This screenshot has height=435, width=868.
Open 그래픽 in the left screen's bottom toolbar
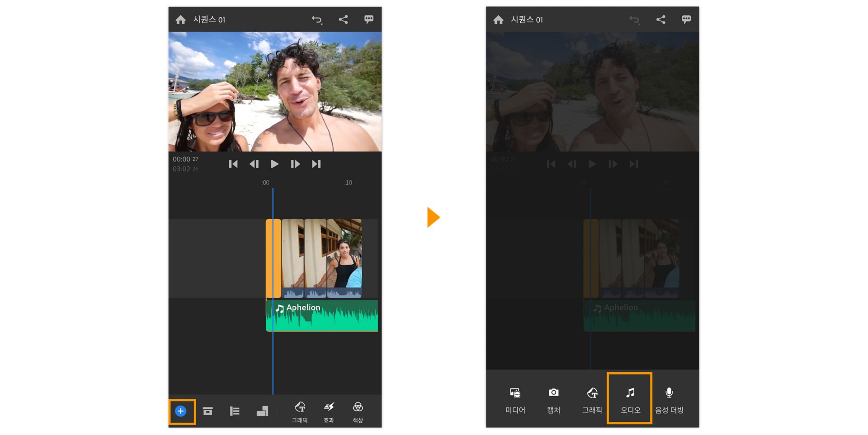coord(300,412)
